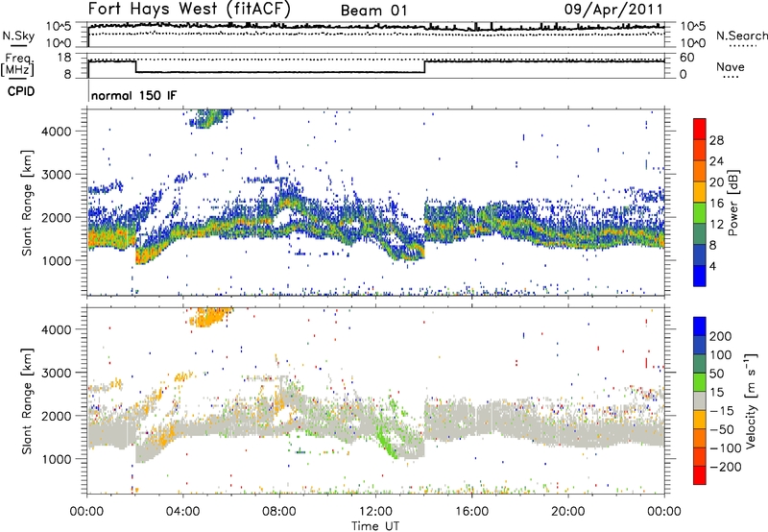This screenshot has height=532, width=768.
Task: Click the "Fort Hays West (fitACF)" plot title
Action: pyautogui.click(x=189, y=10)
